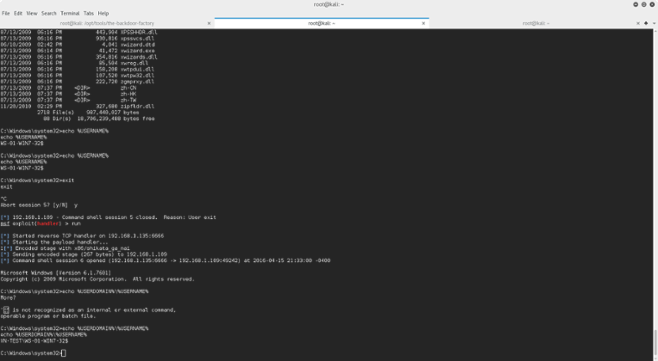Minimize the terminal window
Screen dimensions: 658x361
pyautogui.click(x=635, y=4)
